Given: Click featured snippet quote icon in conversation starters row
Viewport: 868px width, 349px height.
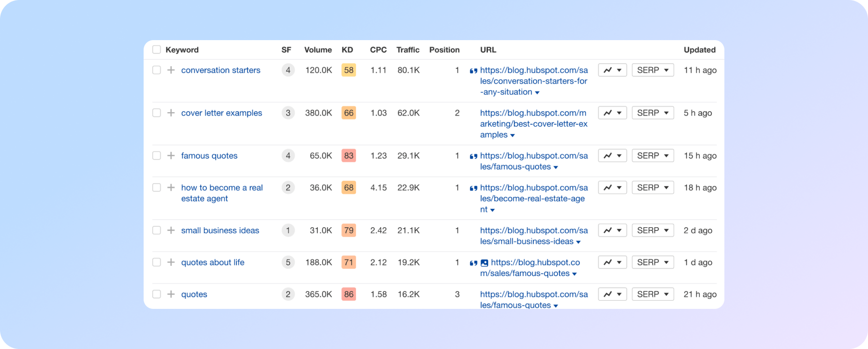Looking at the screenshot, I should [473, 71].
